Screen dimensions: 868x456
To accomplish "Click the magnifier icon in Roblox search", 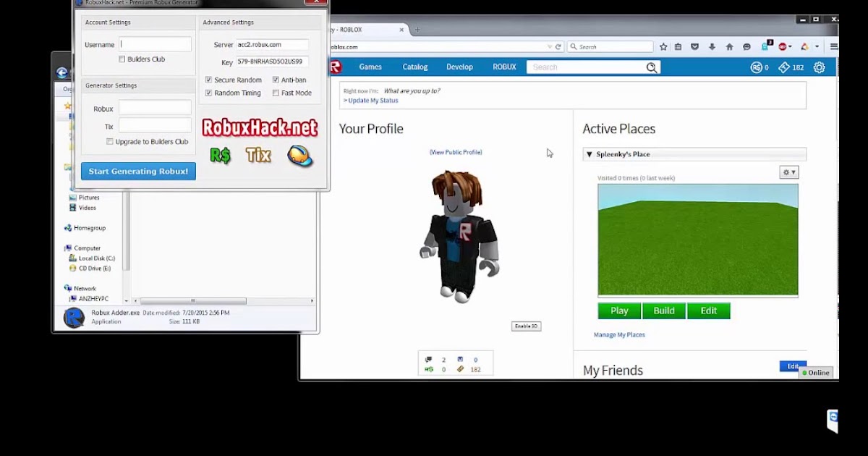I will 652,67.
